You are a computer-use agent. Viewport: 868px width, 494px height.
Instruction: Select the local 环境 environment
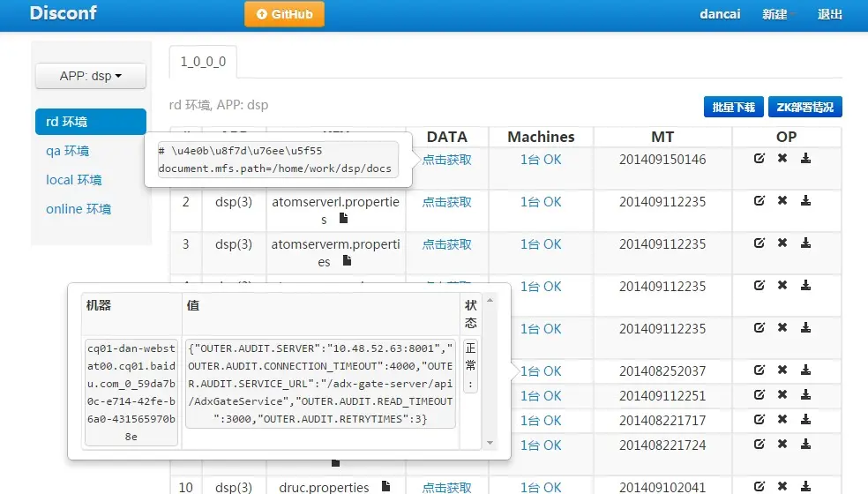pyautogui.click(x=73, y=180)
